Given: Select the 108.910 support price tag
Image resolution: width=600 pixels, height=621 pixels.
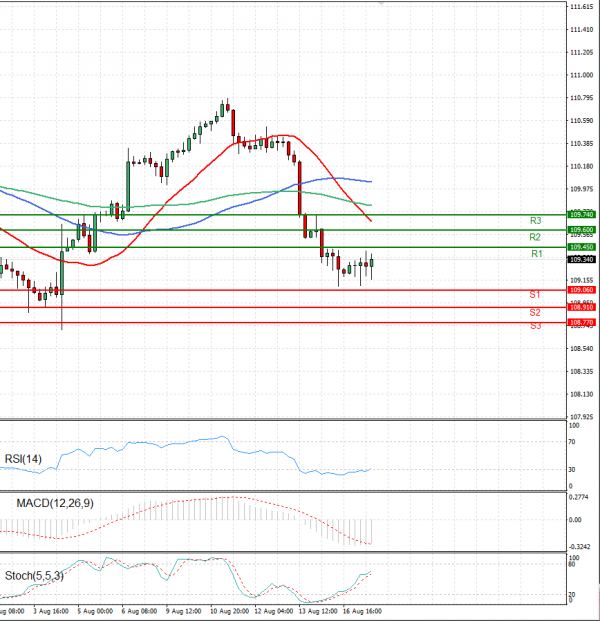Looking at the screenshot, I should (x=581, y=307).
